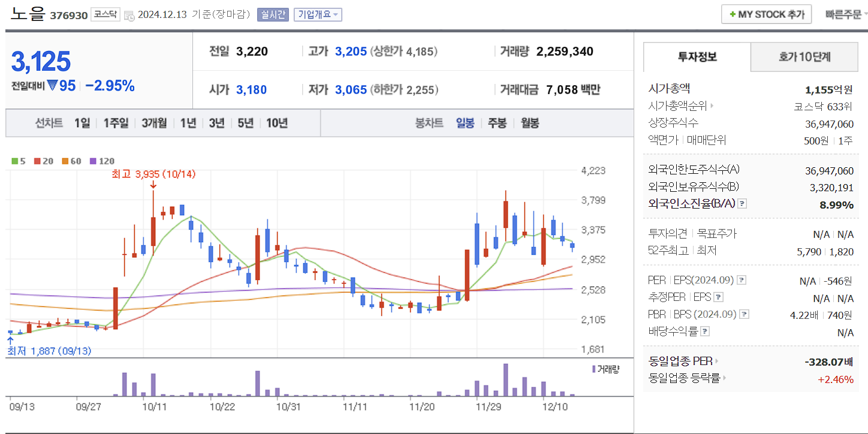Open 빠른주문 at the top right
This screenshot has height=434, width=868.
click(842, 14)
